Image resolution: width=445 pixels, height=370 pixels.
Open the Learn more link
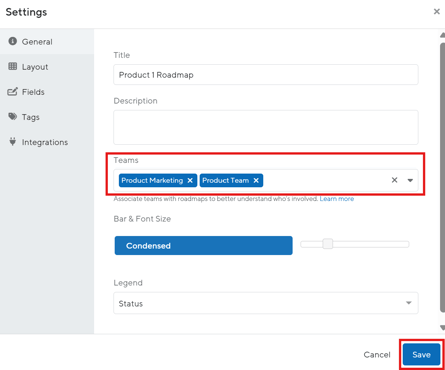coord(337,199)
